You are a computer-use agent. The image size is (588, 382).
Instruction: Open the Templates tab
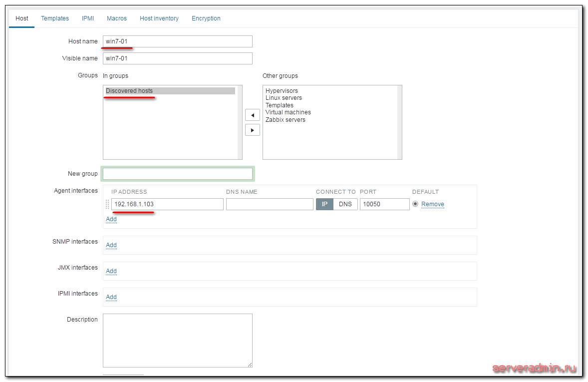point(55,18)
